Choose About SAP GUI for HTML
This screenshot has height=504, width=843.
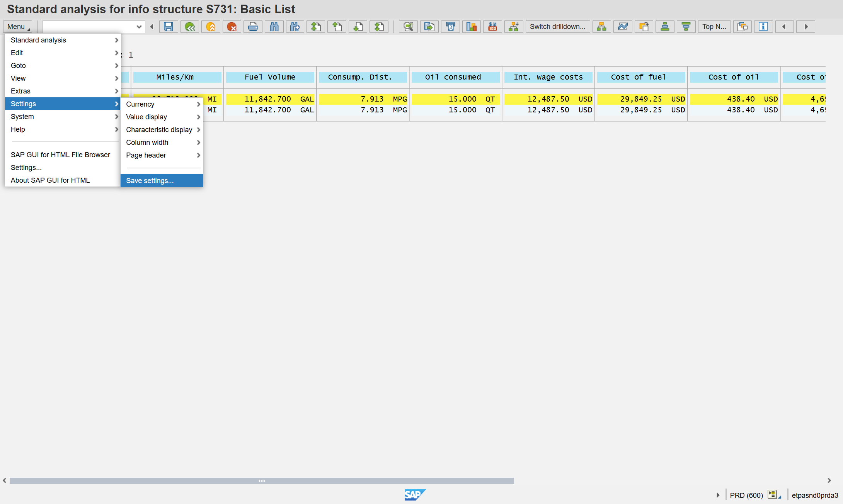[63, 180]
